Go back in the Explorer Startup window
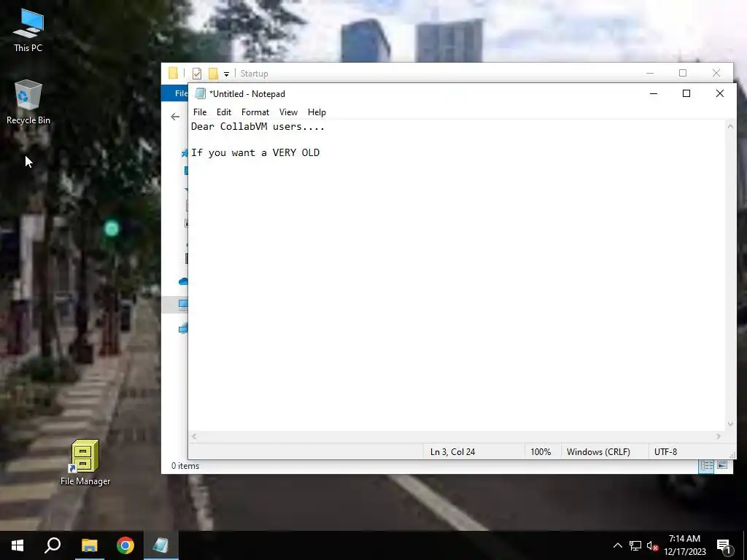The height and width of the screenshot is (560, 747). [x=175, y=117]
